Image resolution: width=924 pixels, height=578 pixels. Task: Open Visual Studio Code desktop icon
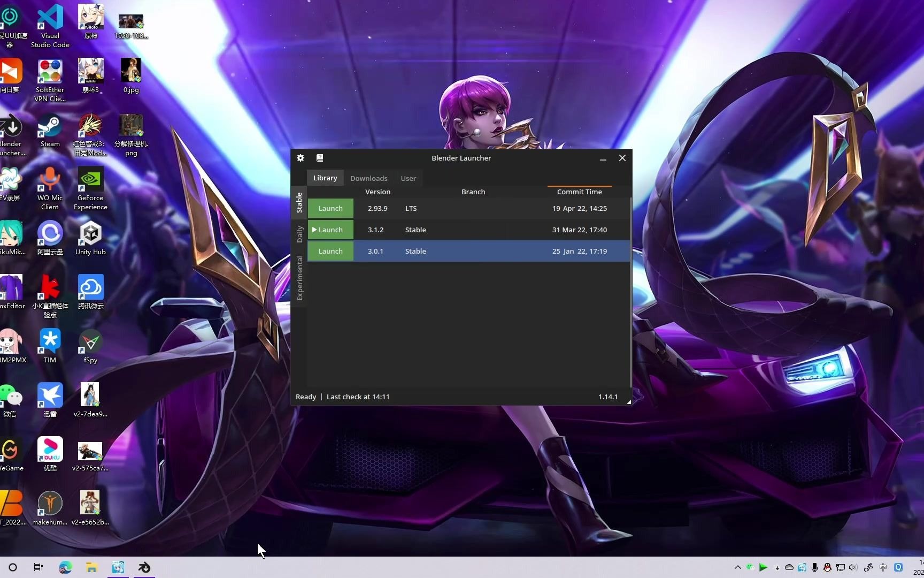point(50,25)
